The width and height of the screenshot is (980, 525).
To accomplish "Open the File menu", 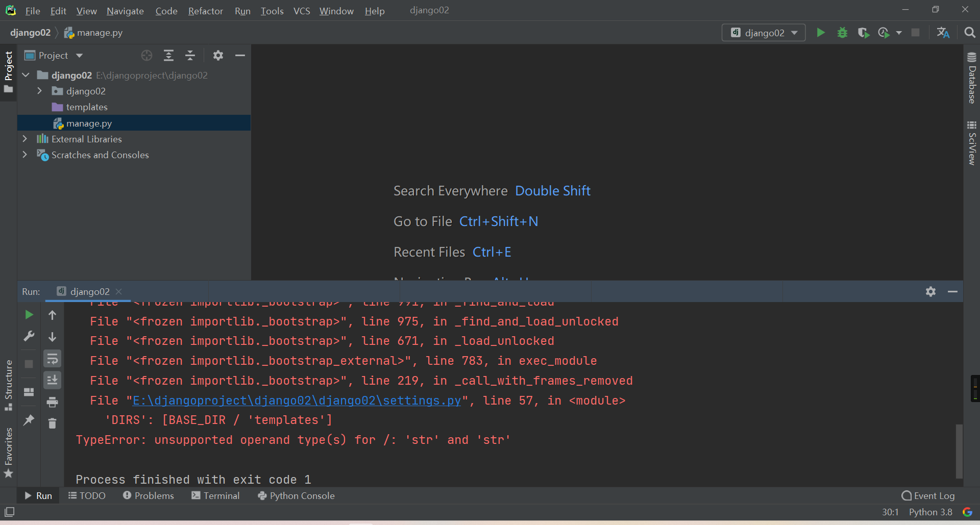I will pos(33,11).
